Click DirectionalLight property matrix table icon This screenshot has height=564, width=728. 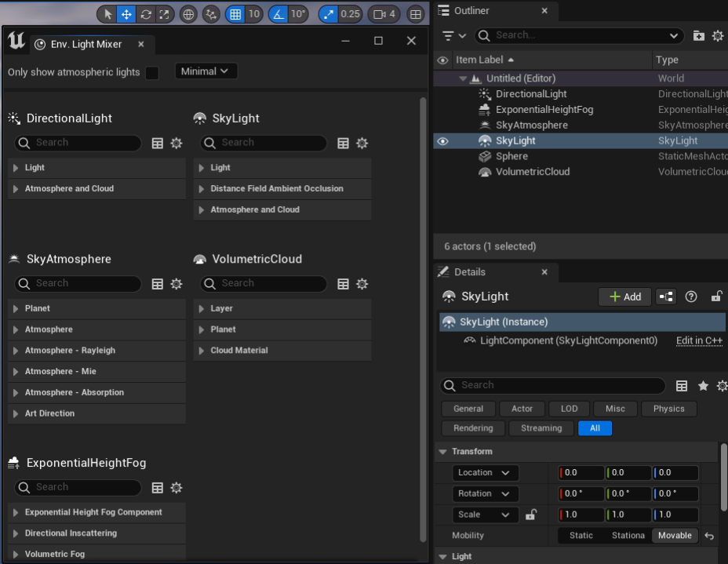tap(158, 143)
